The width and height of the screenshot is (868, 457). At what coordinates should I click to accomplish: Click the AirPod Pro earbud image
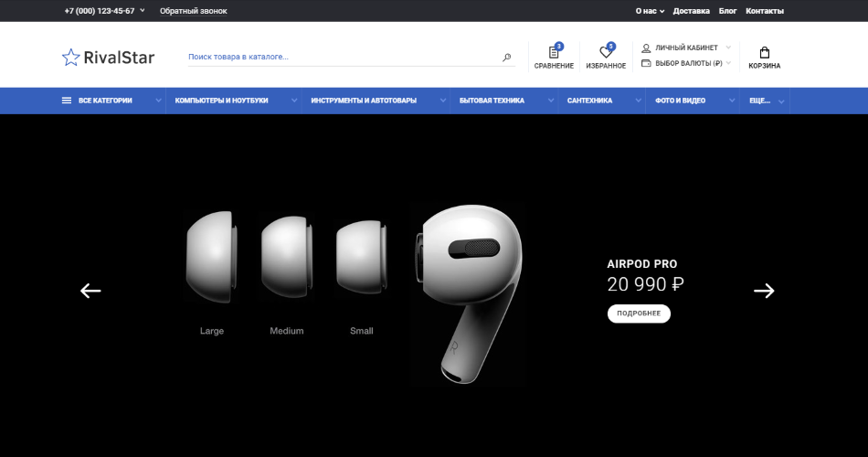[x=470, y=293]
